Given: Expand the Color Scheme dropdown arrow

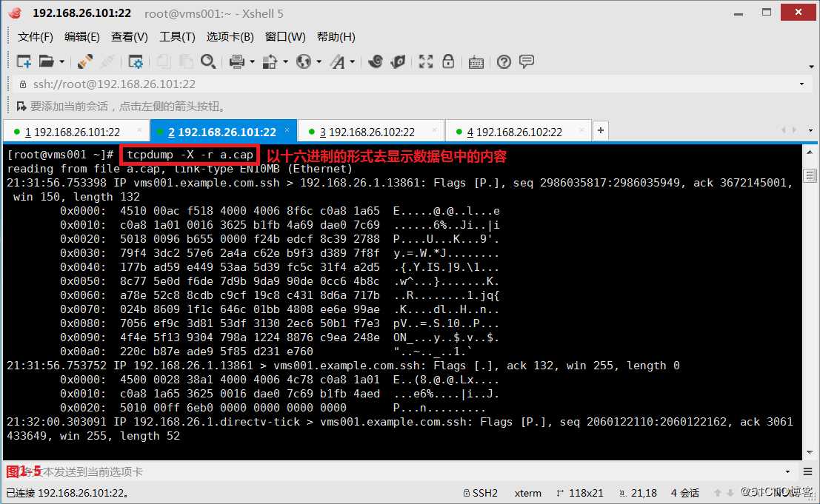Looking at the screenshot, I should click(285, 61).
